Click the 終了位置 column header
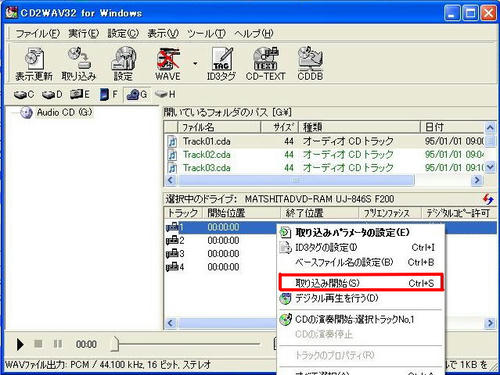 [319, 213]
